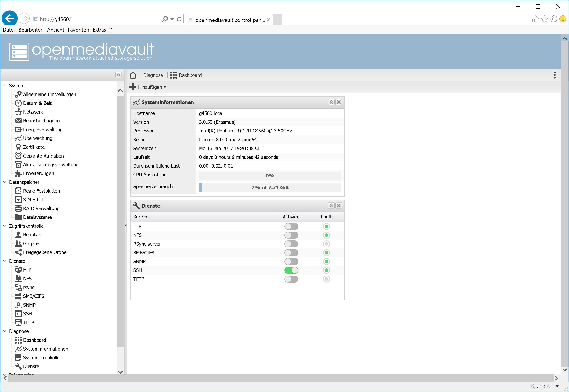The image size is (569, 392).
Task: Refresh the page with reload button
Action: point(179,19)
